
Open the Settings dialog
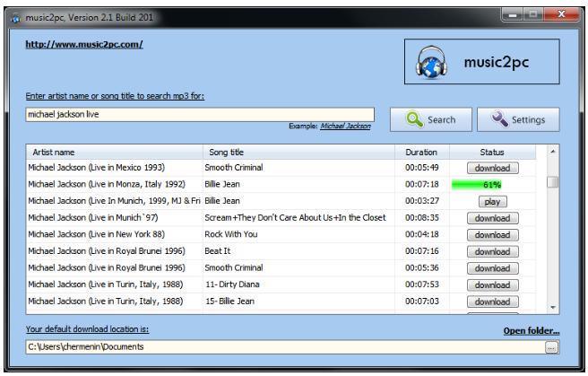pos(518,119)
